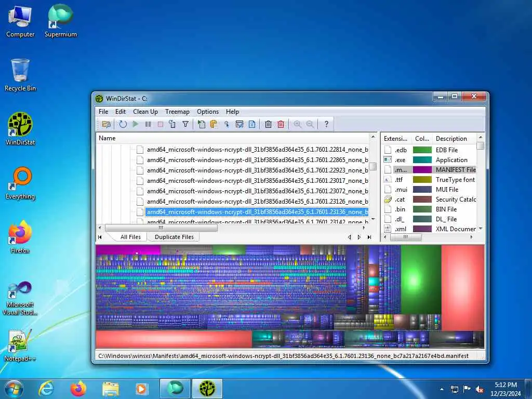This screenshot has width=532, height=399.
Task: Click the Zoom In magnifier icon
Action: click(x=298, y=124)
